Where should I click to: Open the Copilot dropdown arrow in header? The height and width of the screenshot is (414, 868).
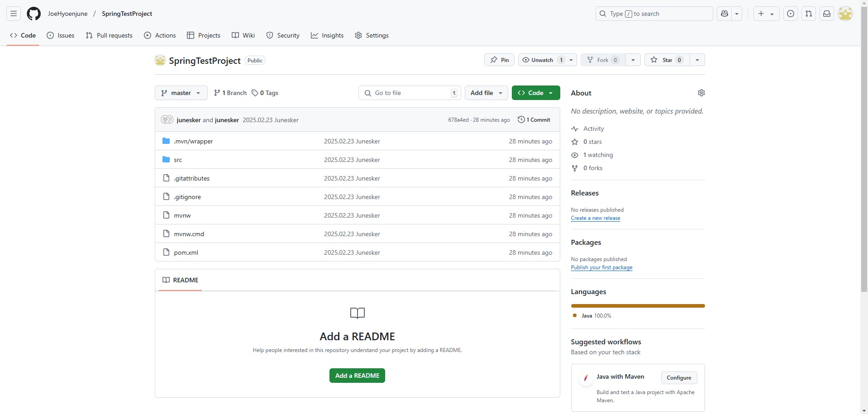coord(737,14)
